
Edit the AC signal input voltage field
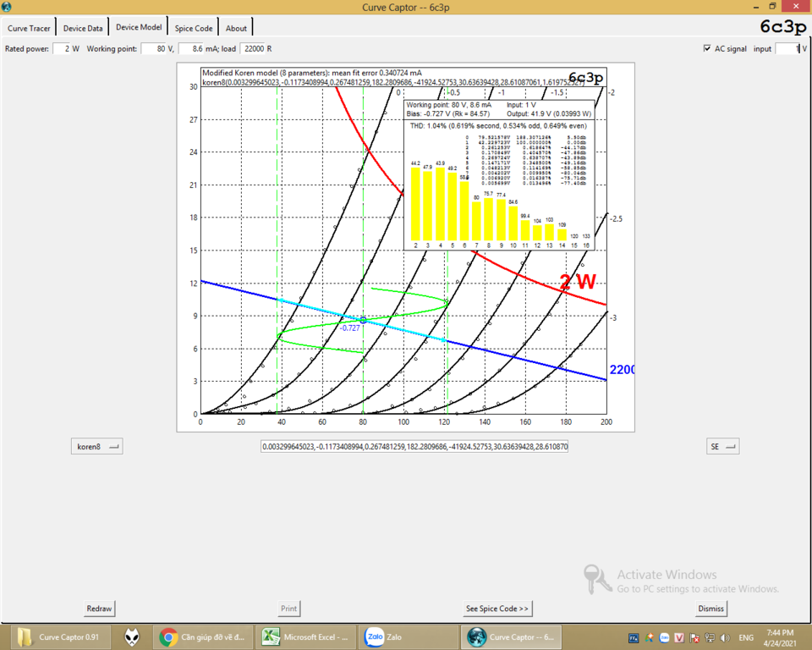click(787, 48)
